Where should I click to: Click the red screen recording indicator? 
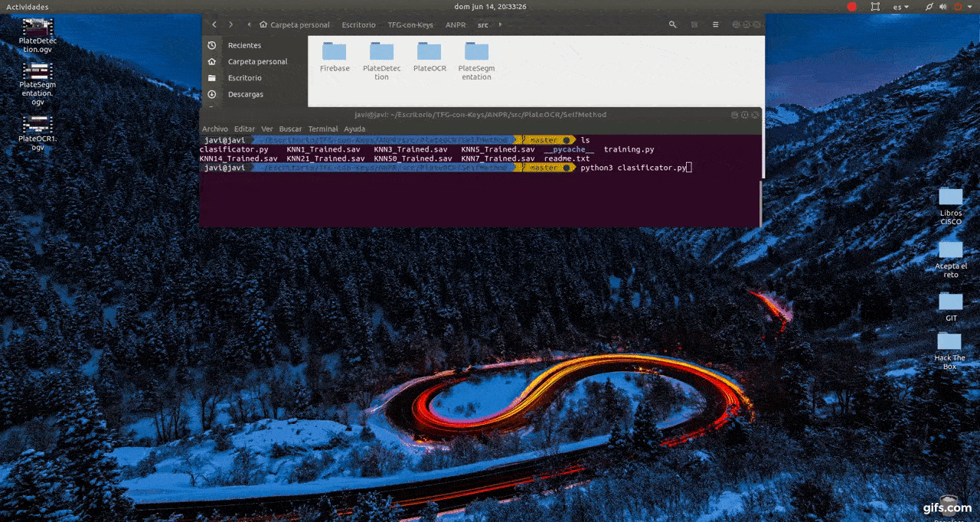[x=851, y=7]
